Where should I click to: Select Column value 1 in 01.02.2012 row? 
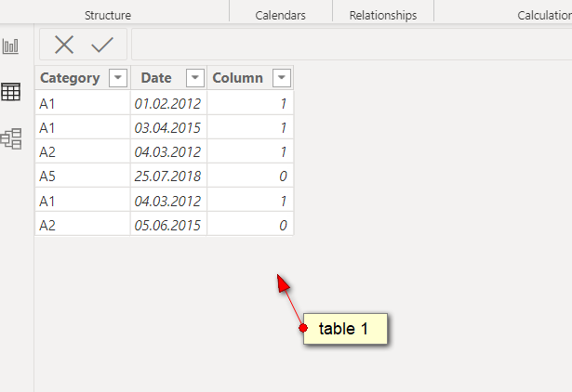[250, 103]
